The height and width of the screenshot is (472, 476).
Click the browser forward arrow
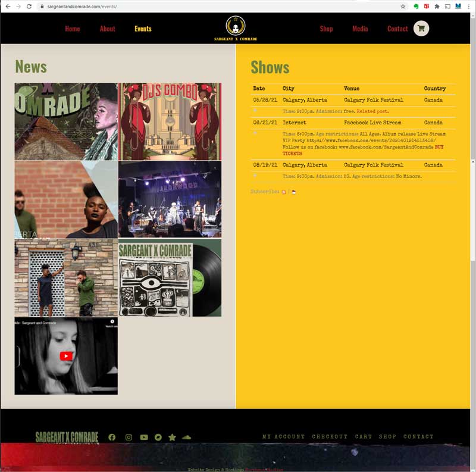18,7
